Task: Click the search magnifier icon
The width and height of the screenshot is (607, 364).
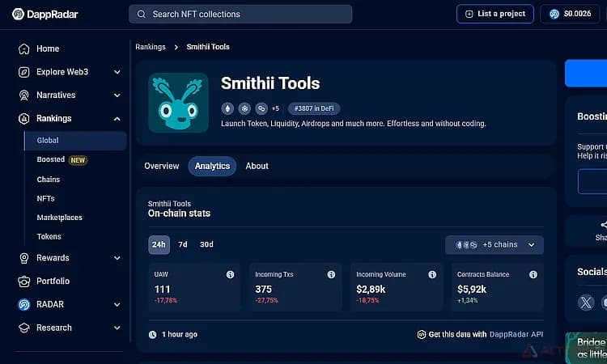Action: point(142,15)
